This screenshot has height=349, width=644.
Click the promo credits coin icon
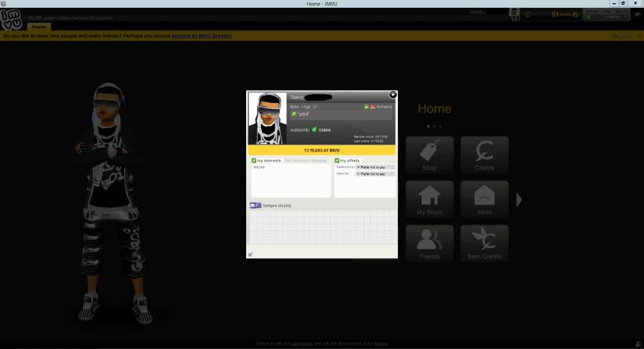tap(575, 15)
